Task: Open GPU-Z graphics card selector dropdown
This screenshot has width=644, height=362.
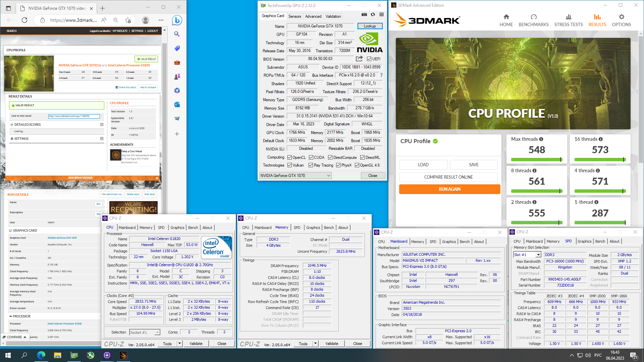Action: tap(296, 176)
